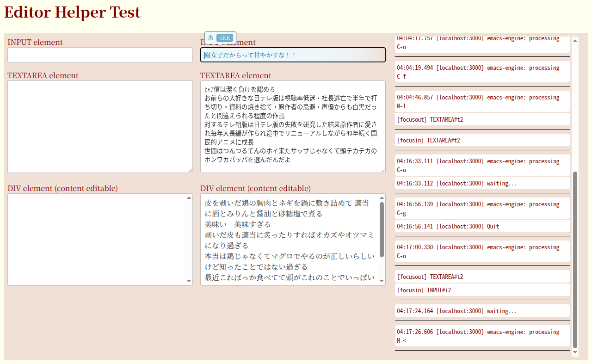Click the down arrow of the empty DIV scrollbar

click(189, 281)
